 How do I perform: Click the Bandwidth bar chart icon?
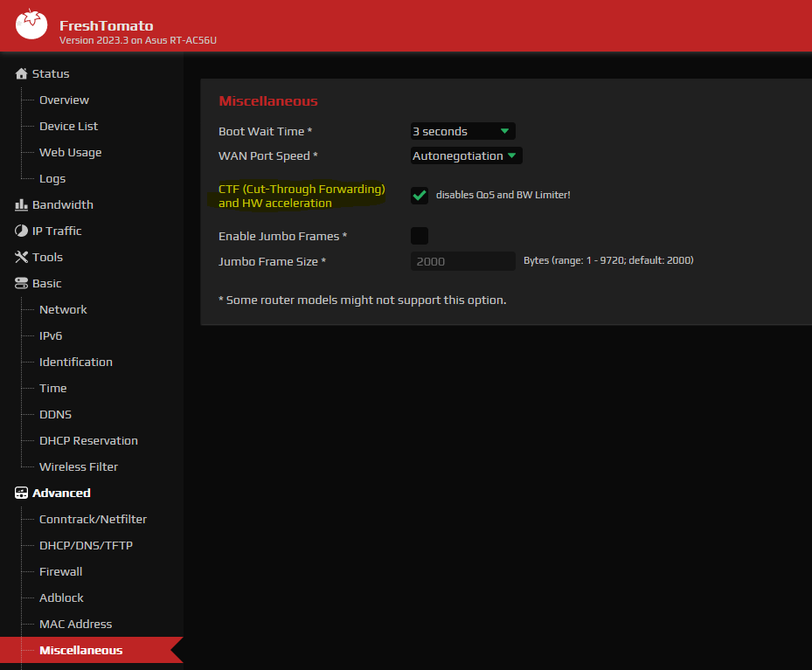(21, 205)
